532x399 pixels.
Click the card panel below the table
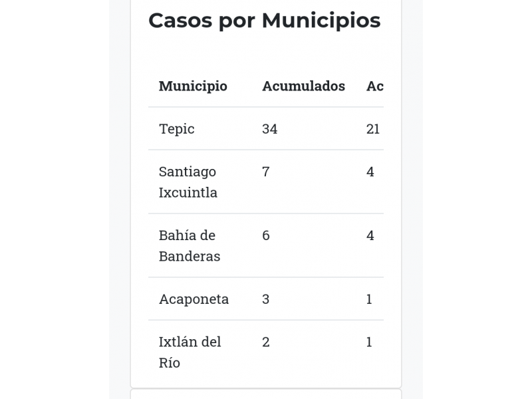266,394
